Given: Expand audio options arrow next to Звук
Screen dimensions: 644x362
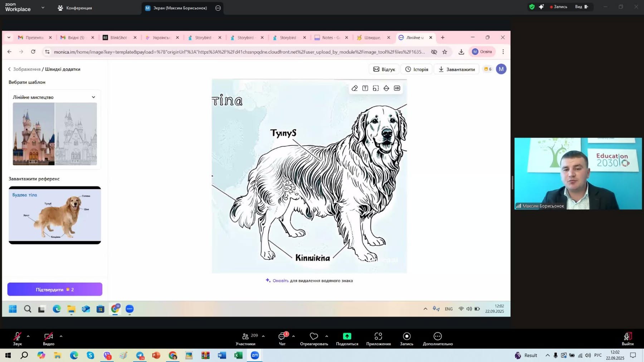Looking at the screenshot, I should [x=28, y=336].
